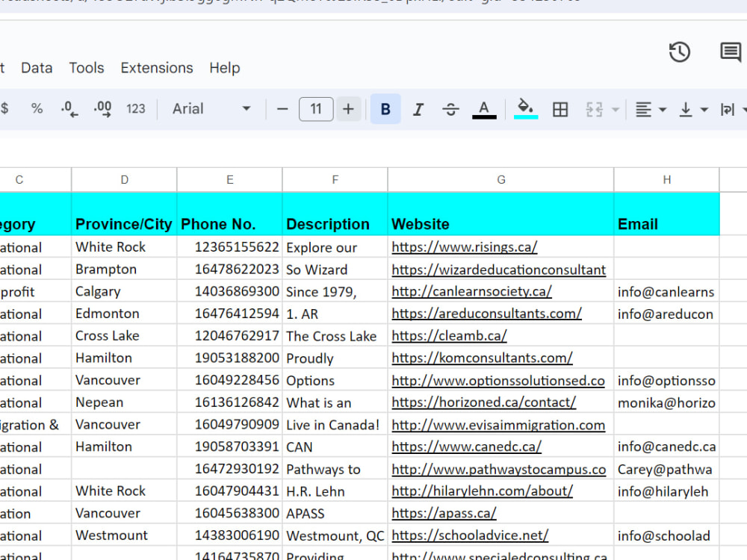Select email cell monika@horizo
Image resolution: width=747 pixels, height=560 pixels.
click(x=666, y=402)
